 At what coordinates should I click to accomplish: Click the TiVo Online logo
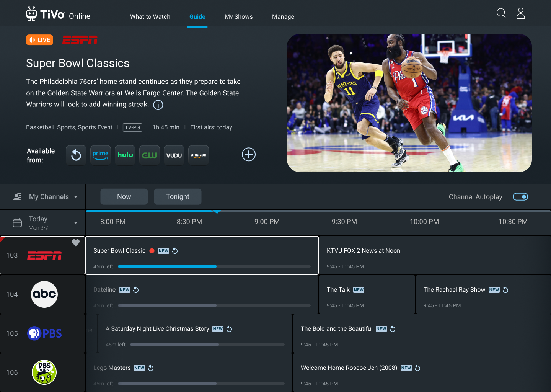pyautogui.click(x=58, y=14)
